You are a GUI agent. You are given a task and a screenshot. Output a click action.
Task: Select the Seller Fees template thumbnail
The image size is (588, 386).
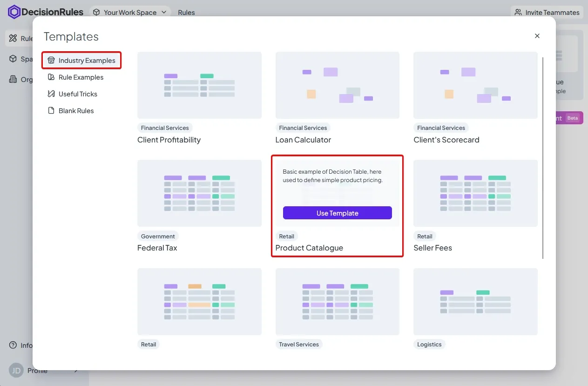[475, 193]
